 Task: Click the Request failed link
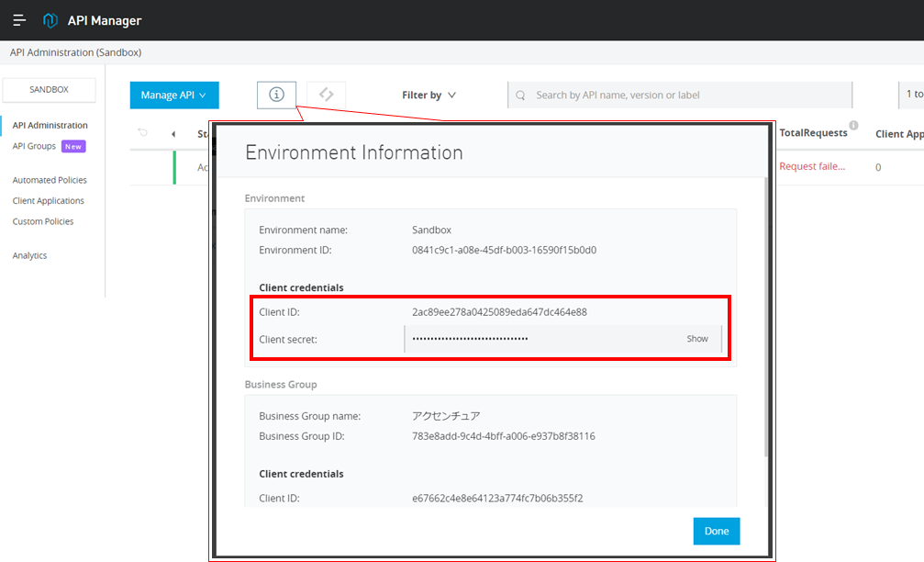(812, 166)
